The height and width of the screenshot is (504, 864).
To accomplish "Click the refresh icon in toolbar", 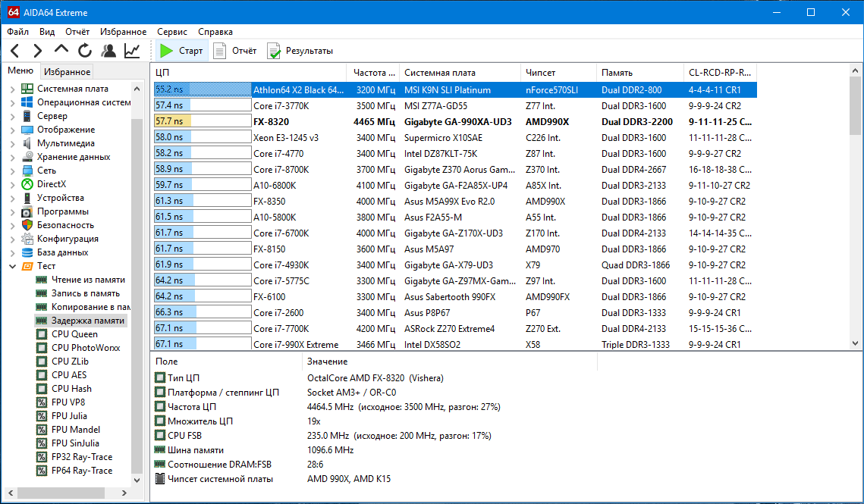I will coord(85,51).
